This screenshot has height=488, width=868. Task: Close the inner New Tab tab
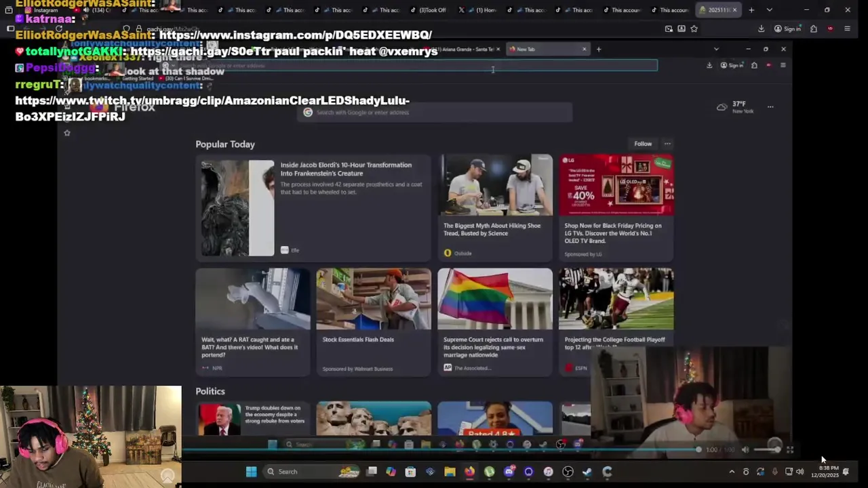584,49
